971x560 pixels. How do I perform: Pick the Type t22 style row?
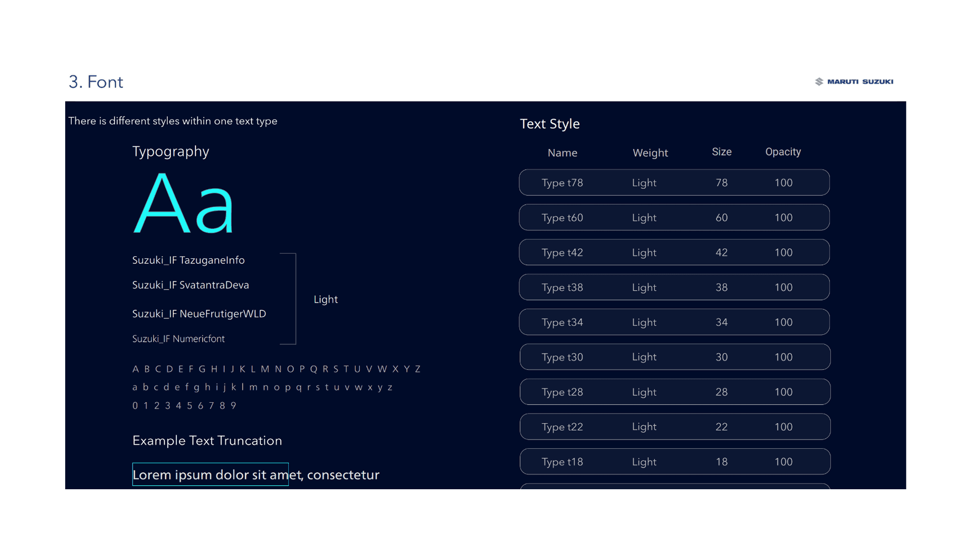tap(674, 427)
